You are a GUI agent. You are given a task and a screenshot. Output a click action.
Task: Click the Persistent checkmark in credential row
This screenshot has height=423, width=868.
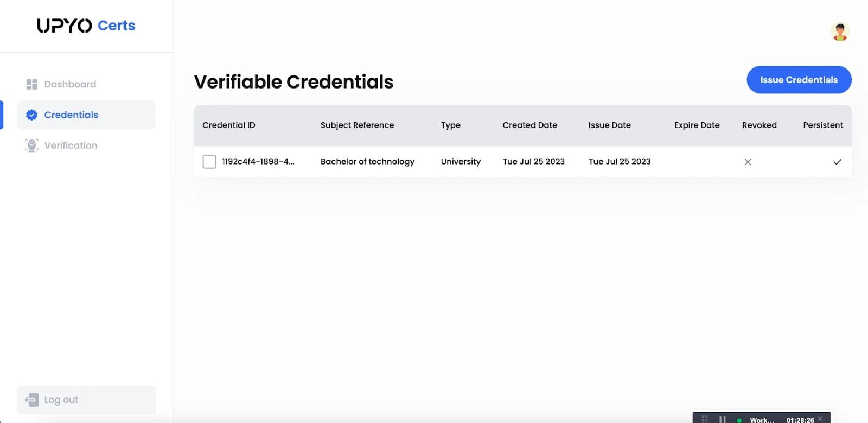pos(837,162)
